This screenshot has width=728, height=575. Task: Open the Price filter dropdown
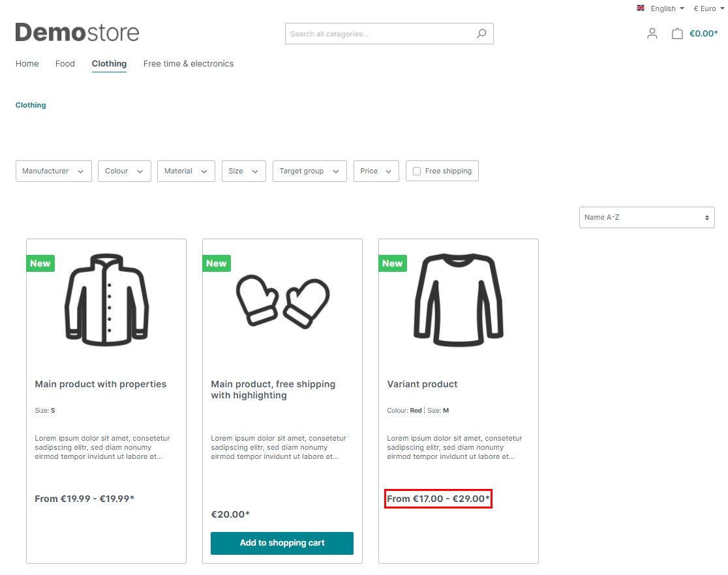point(376,171)
